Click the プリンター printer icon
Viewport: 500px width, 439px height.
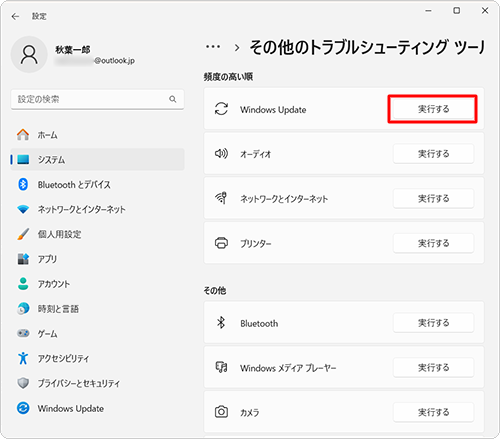coord(221,243)
